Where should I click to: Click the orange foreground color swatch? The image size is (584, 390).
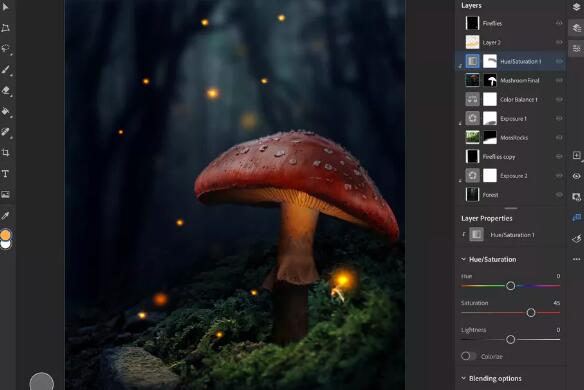(5, 235)
